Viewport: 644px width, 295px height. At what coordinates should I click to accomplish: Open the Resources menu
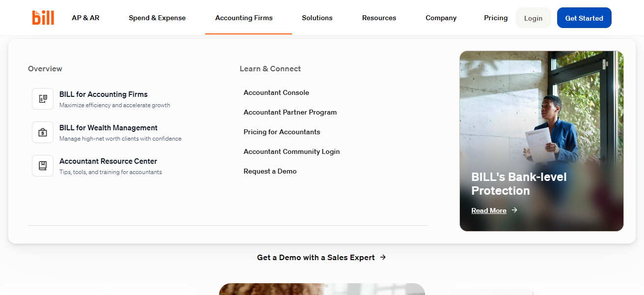point(379,18)
